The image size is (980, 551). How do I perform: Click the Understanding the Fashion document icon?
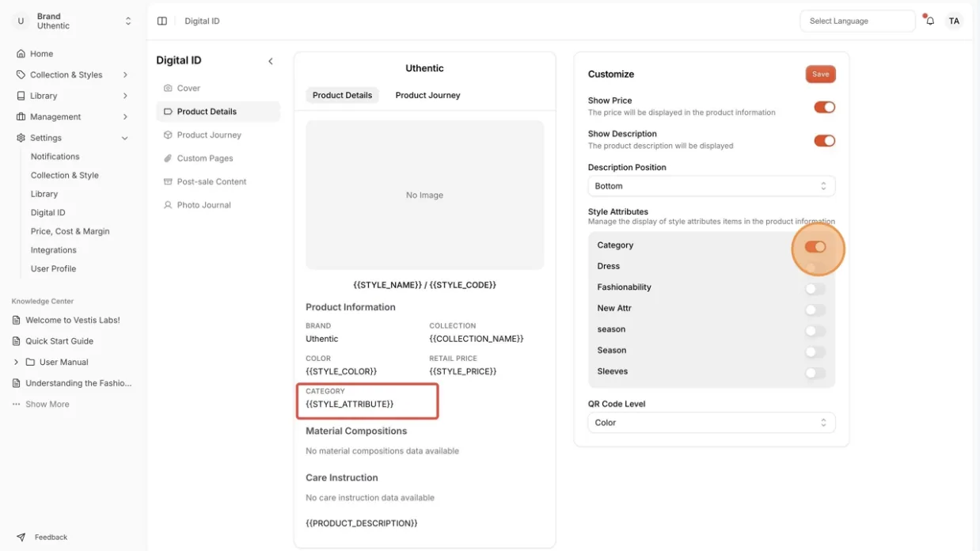pyautogui.click(x=17, y=383)
